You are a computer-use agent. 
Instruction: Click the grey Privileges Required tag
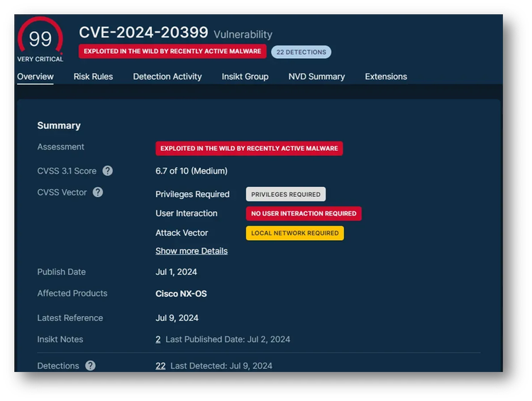[286, 194]
